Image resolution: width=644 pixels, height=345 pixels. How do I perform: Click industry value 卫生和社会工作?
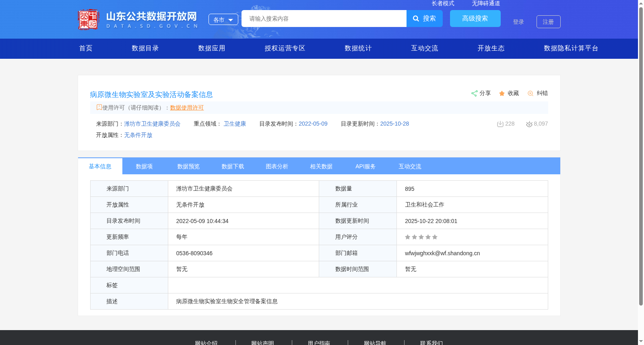(425, 205)
